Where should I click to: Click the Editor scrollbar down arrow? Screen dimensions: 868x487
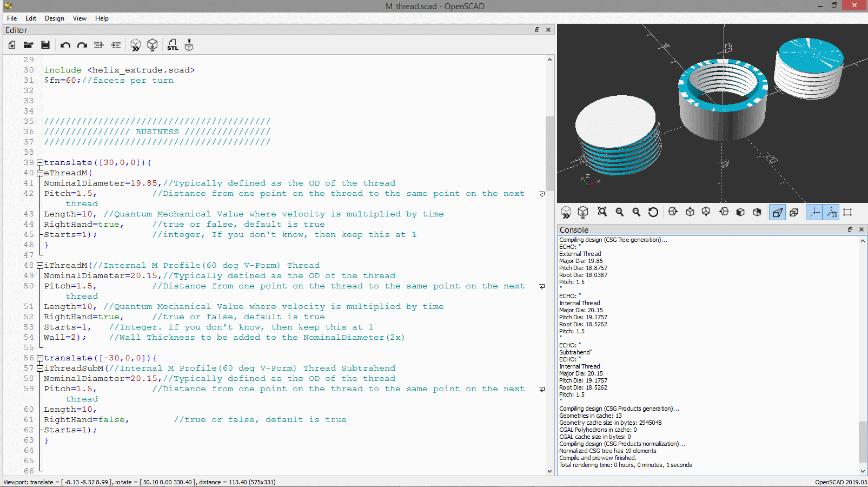[549, 471]
